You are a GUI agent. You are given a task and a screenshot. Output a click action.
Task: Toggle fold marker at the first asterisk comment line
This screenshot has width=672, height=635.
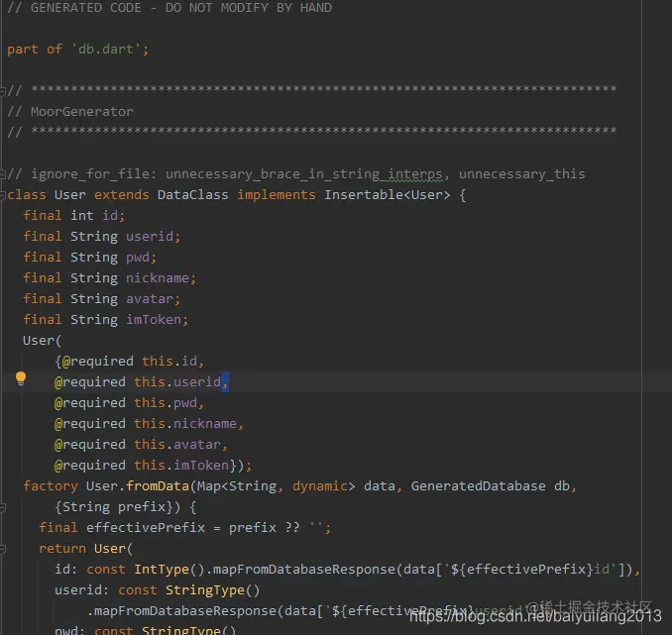pyautogui.click(x=3, y=90)
